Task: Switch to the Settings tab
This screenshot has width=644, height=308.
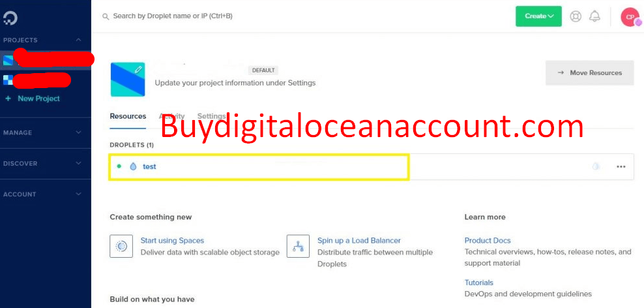Action: [212, 116]
